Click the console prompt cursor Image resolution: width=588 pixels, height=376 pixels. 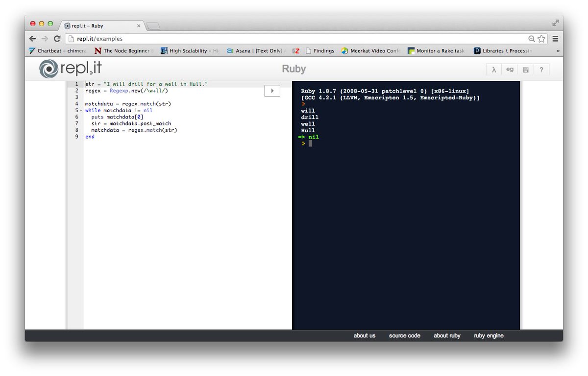pyautogui.click(x=310, y=143)
